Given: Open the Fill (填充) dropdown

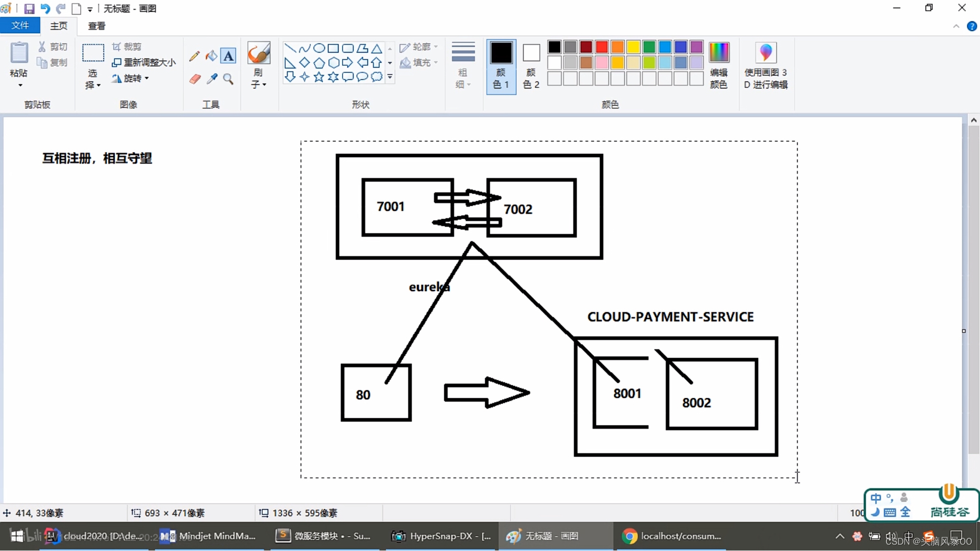Looking at the screenshot, I should pyautogui.click(x=419, y=62).
